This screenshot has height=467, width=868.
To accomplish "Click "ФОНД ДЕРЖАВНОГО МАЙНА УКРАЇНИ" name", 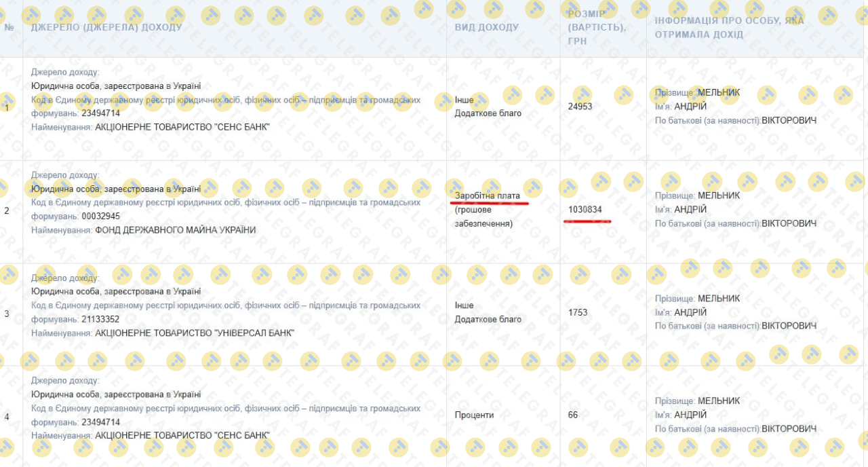I will tap(175, 230).
